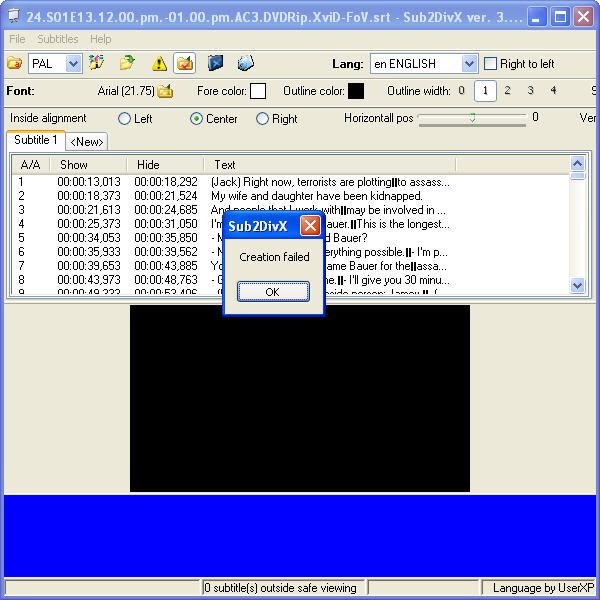Image resolution: width=600 pixels, height=600 pixels.
Task: Click the open file folder icon
Action: pos(14,63)
